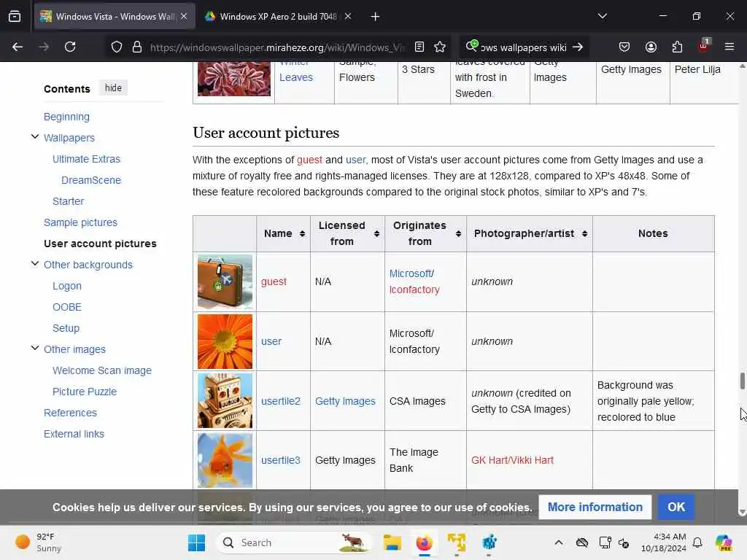747x560 pixels.
Task: Open the Firefox hamburger menu
Action: pyautogui.click(x=729, y=47)
